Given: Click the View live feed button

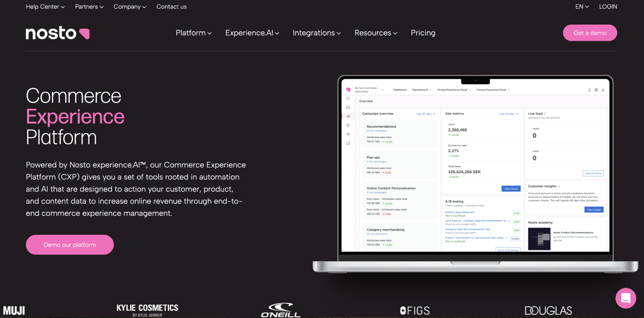Looking at the screenshot, I should pyautogui.click(x=593, y=173).
